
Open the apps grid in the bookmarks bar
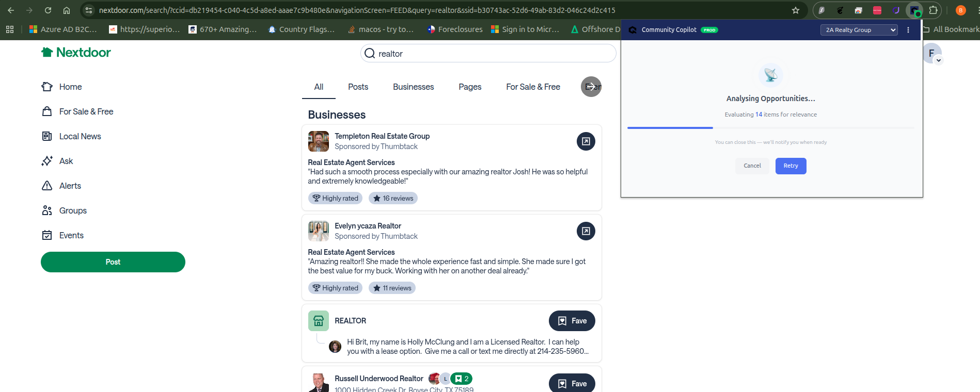point(10,29)
